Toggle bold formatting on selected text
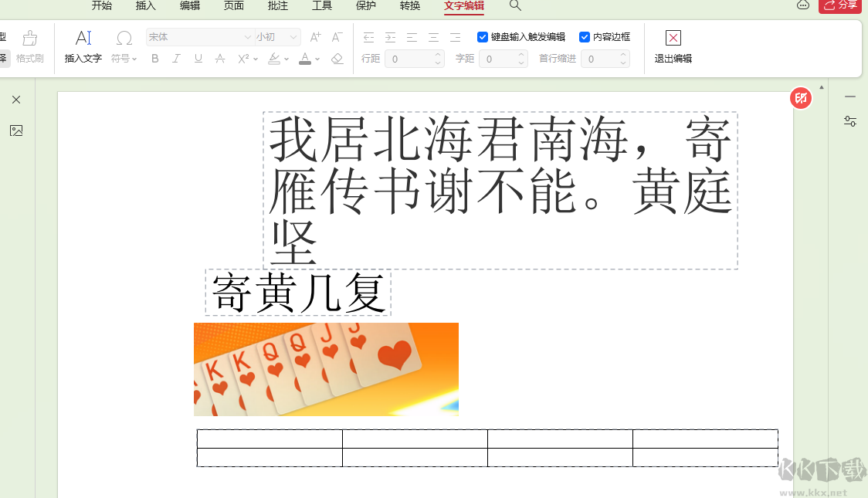The width and height of the screenshot is (868, 498). [x=154, y=58]
